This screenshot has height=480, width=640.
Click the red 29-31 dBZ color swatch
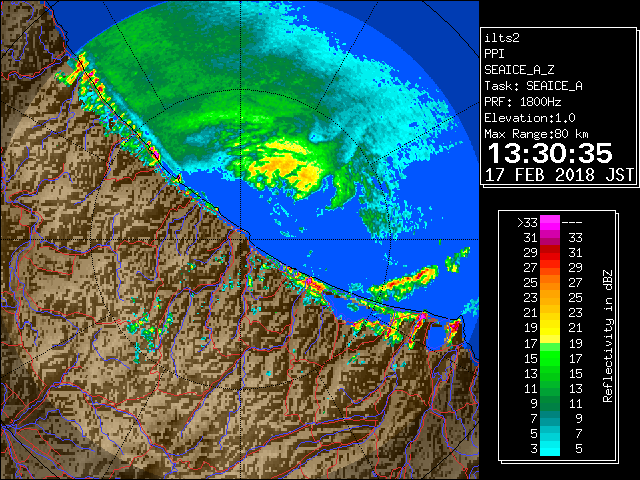point(550,253)
